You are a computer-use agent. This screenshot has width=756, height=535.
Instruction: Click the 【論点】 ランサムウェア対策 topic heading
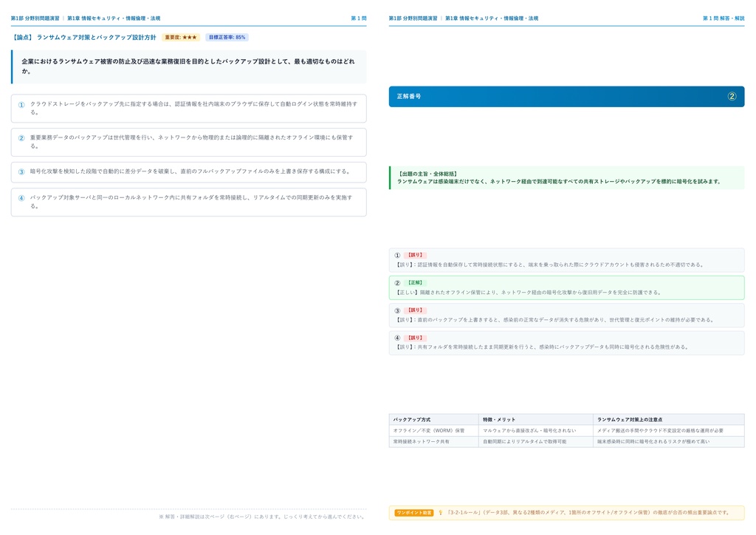point(84,37)
